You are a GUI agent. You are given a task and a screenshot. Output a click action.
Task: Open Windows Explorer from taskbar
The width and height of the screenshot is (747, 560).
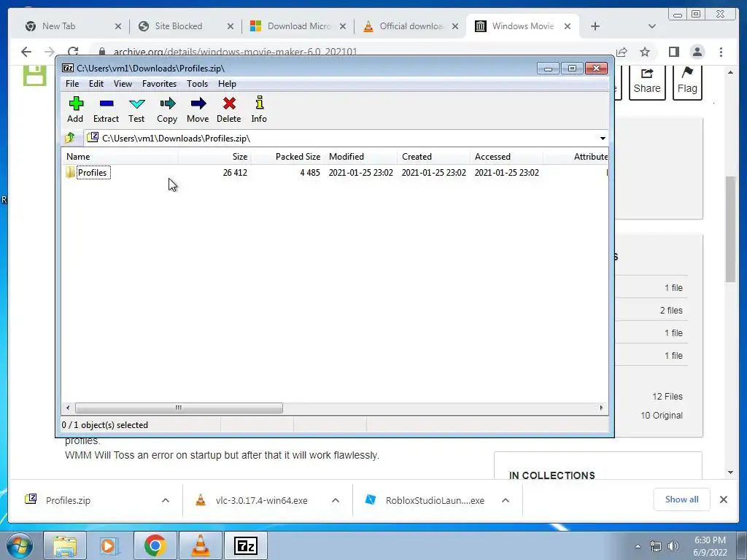pos(64,545)
